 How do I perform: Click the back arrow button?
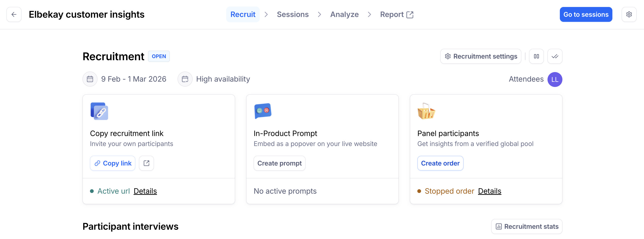14,14
